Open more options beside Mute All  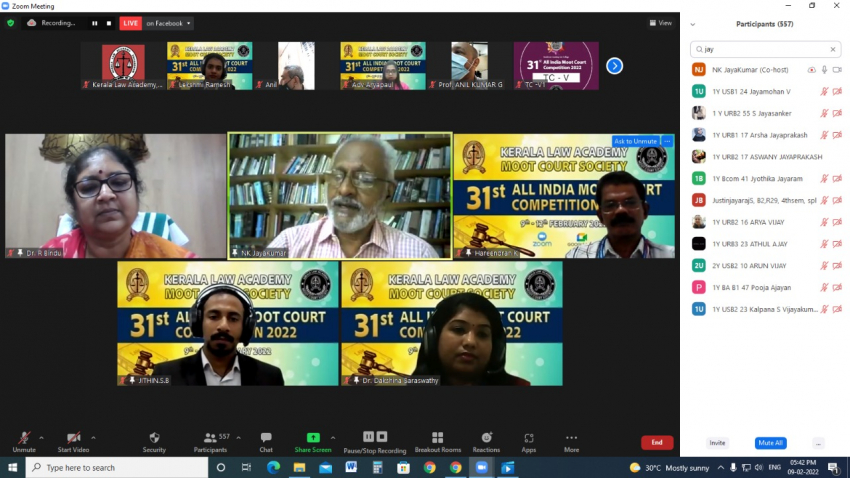click(x=818, y=443)
